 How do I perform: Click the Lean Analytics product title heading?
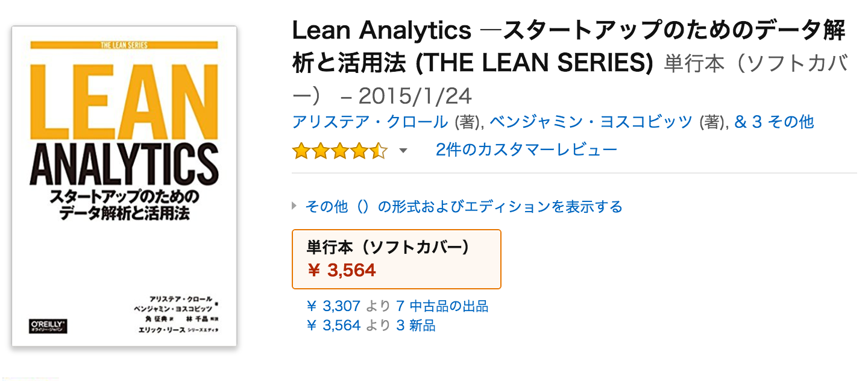tap(567, 46)
